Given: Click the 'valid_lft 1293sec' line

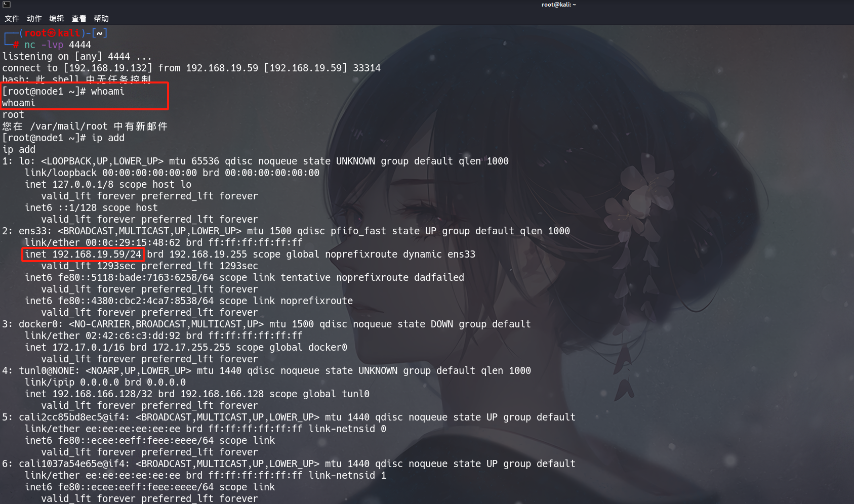Looking at the screenshot, I should point(150,266).
